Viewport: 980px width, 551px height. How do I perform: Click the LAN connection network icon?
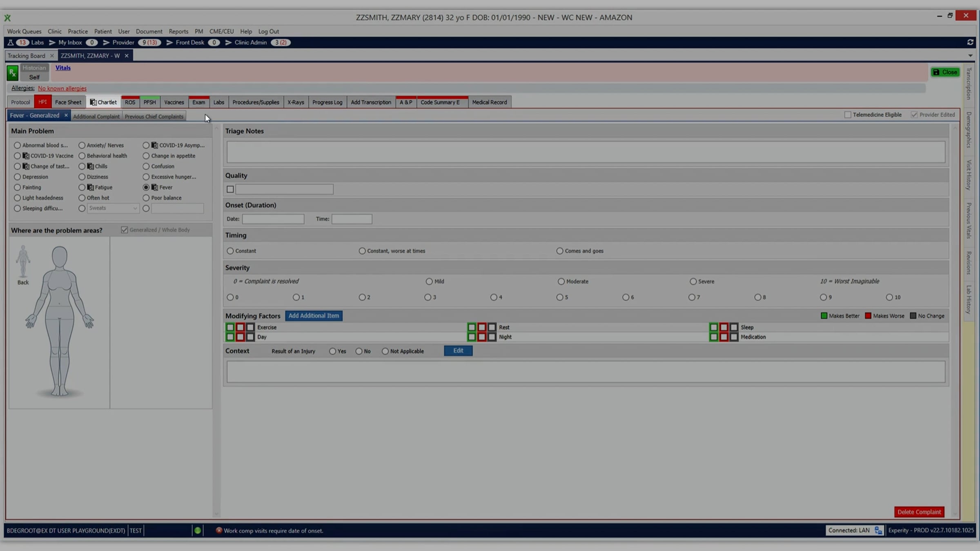(878, 530)
